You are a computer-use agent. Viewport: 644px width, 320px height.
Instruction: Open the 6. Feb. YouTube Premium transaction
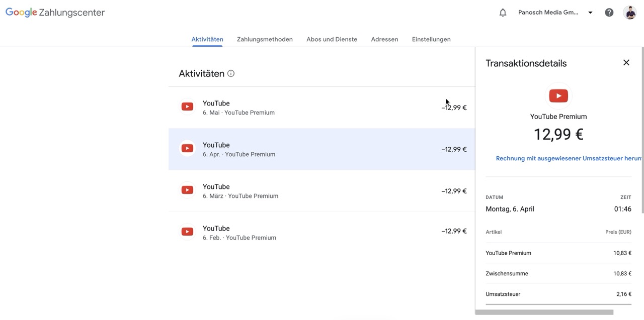pos(321,233)
